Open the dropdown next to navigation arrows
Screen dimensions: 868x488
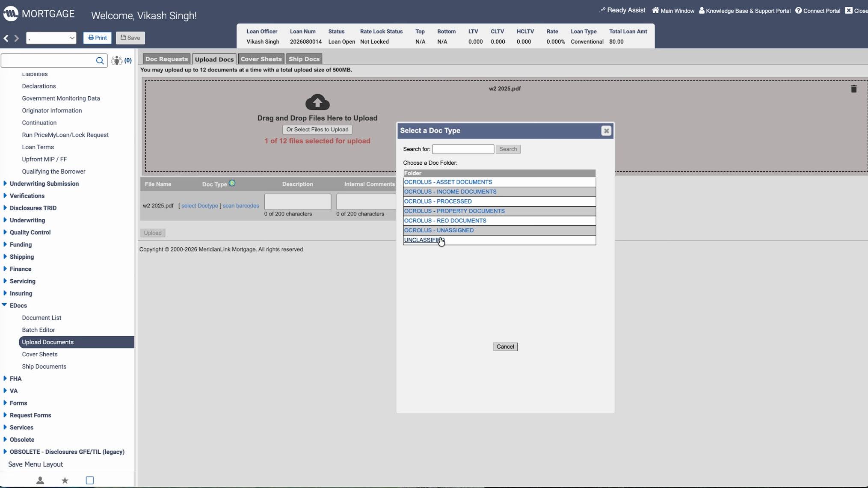click(x=51, y=38)
